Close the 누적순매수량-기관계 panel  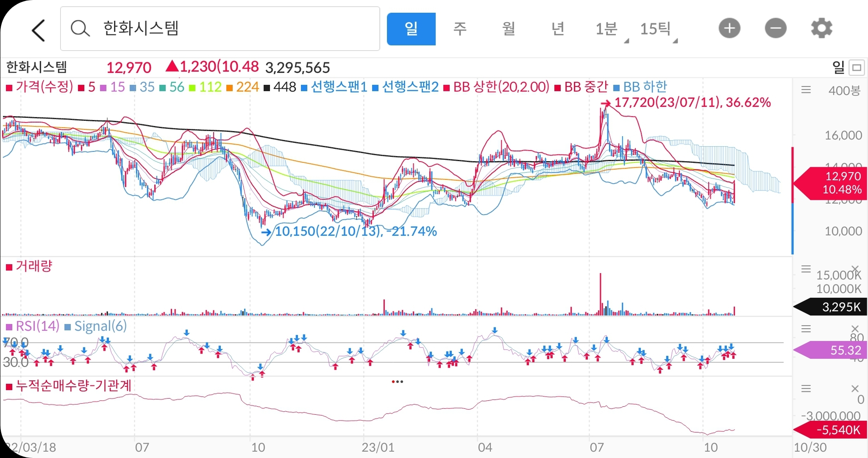click(855, 388)
